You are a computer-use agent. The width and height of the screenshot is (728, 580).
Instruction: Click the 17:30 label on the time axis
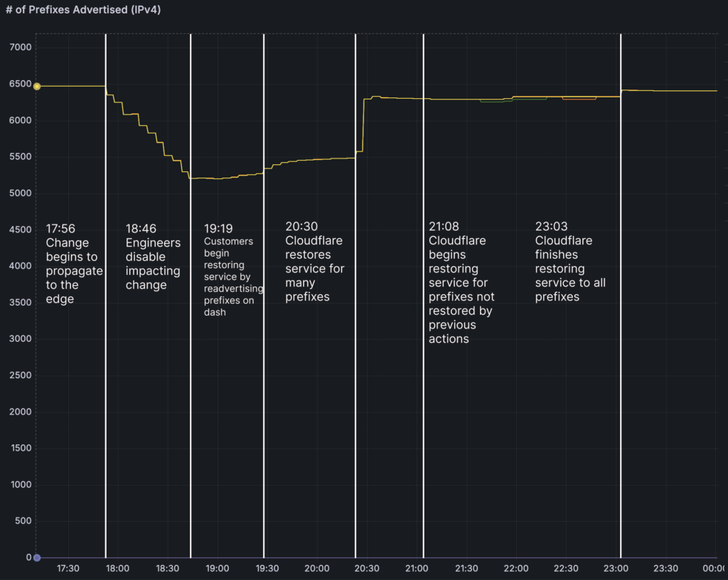click(68, 569)
